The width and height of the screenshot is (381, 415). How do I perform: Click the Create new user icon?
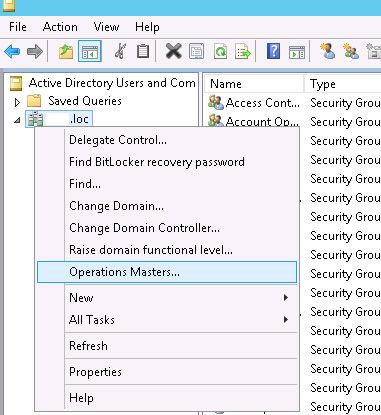coord(327,52)
